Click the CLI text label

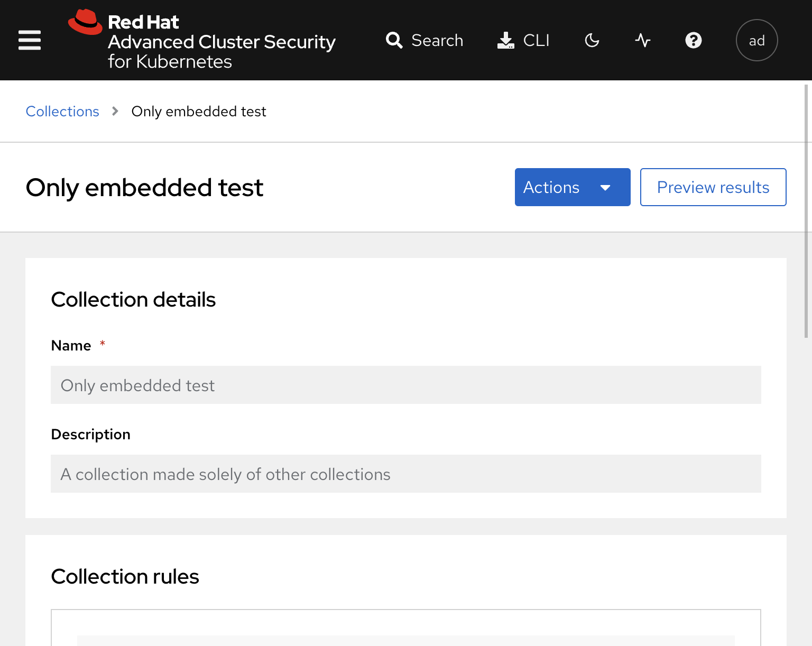pos(536,40)
